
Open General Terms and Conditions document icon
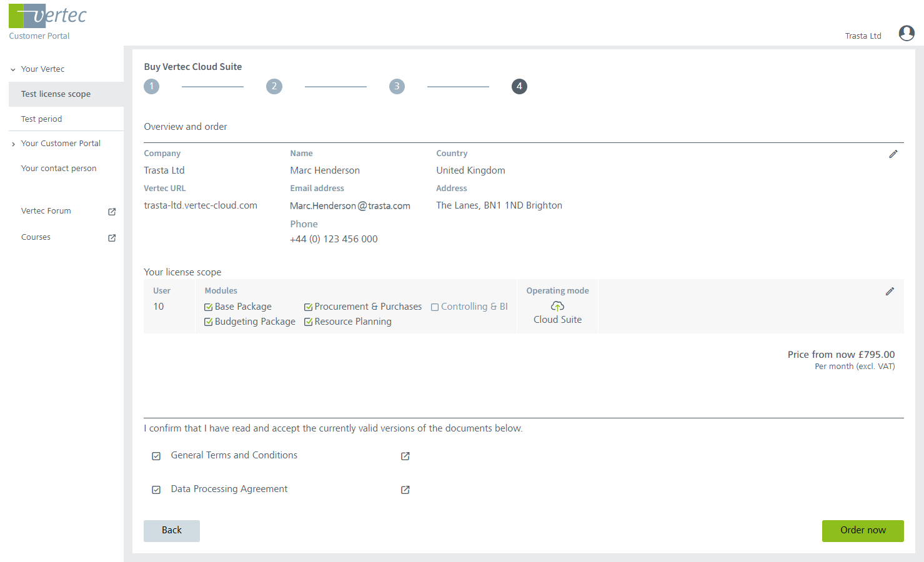(405, 456)
